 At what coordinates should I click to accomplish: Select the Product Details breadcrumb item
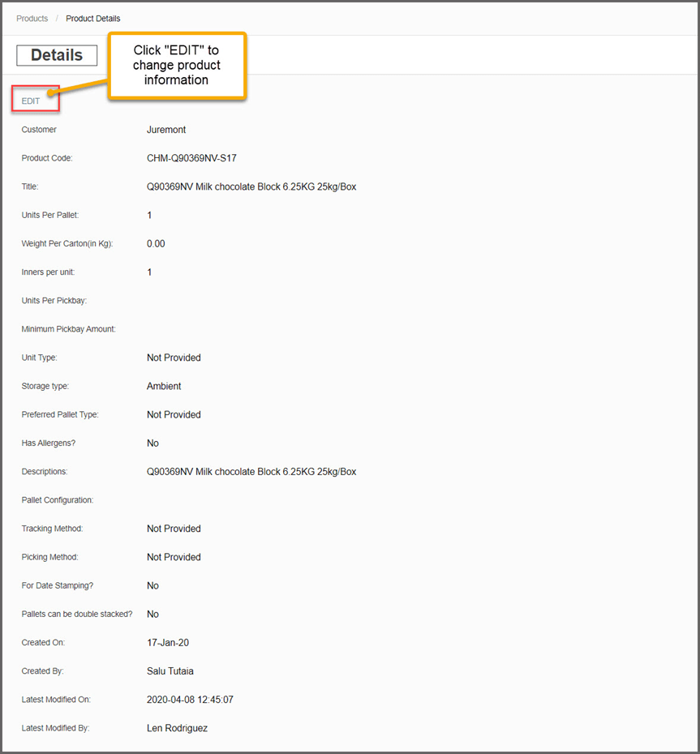click(93, 19)
